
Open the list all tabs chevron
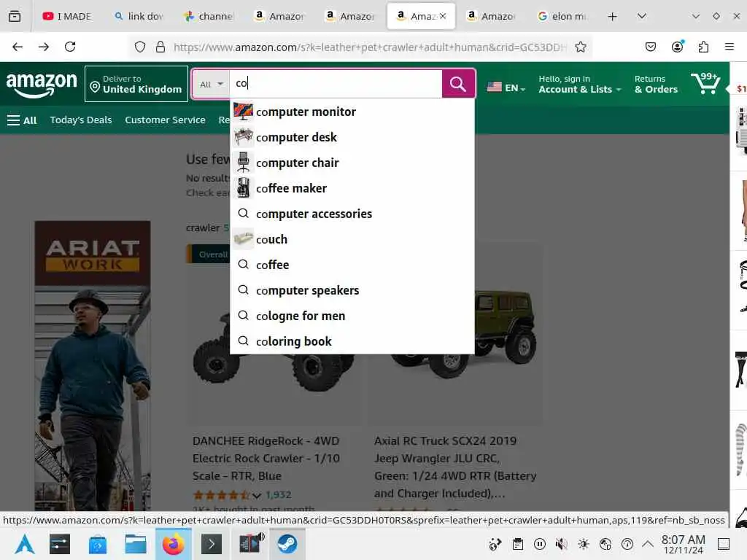click(x=642, y=16)
